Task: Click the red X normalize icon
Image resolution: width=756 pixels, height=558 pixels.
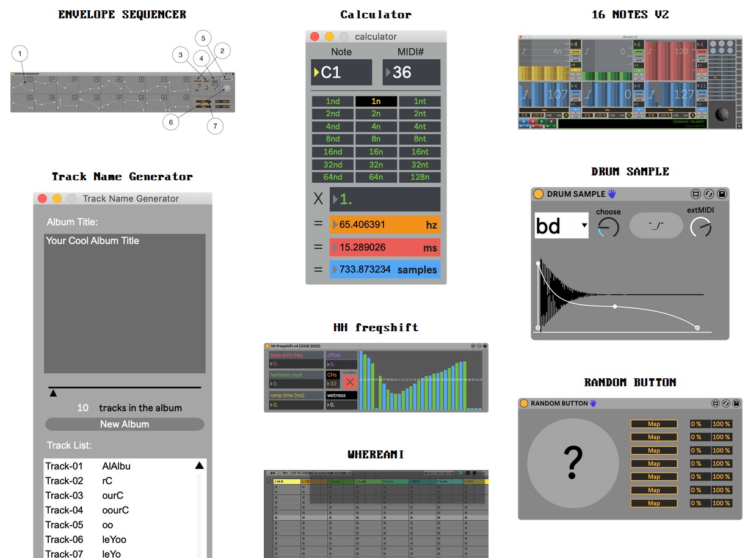Action: click(x=349, y=382)
